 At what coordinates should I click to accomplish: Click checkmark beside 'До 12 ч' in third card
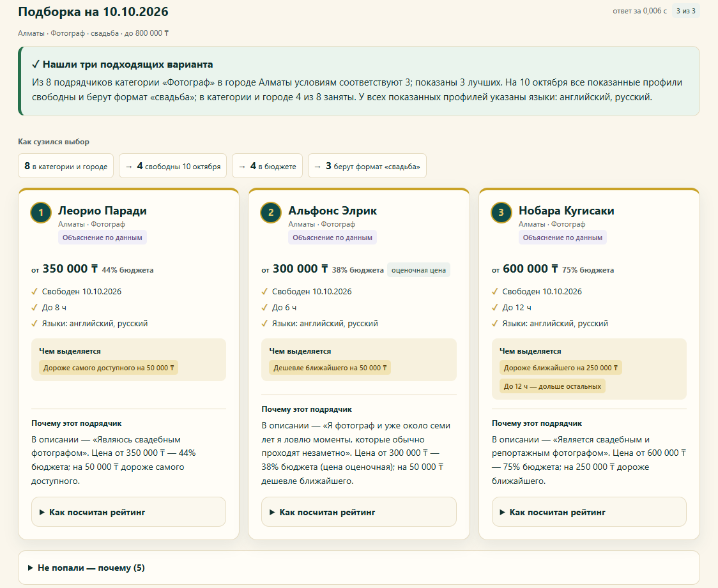coord(494,308)
